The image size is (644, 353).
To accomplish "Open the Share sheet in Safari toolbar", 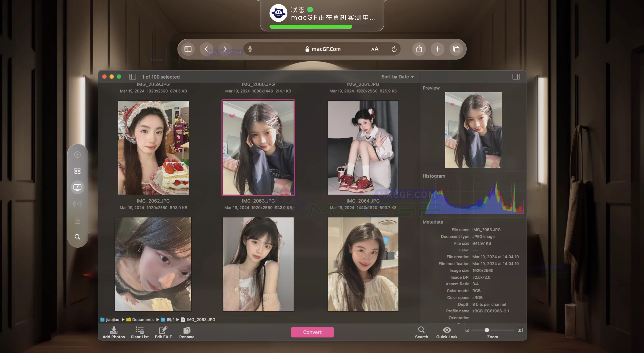I will (x=419, y=49).
